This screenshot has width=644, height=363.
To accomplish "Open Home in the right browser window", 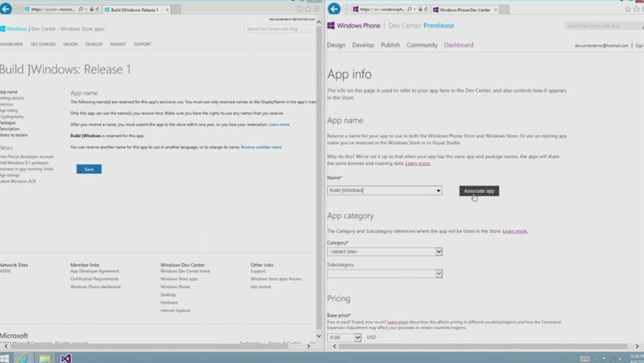I will [x=628, y=9].
